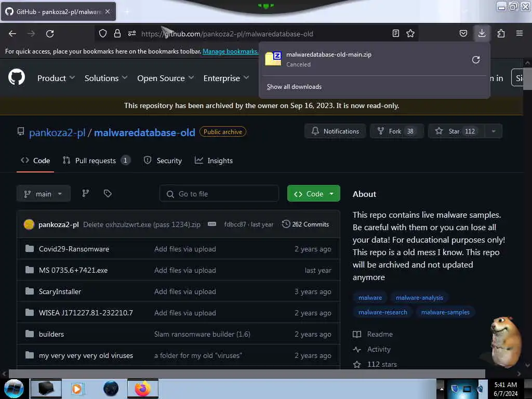Open malware-samples topic tag
532x399 pixels.
tap(445, 312)
